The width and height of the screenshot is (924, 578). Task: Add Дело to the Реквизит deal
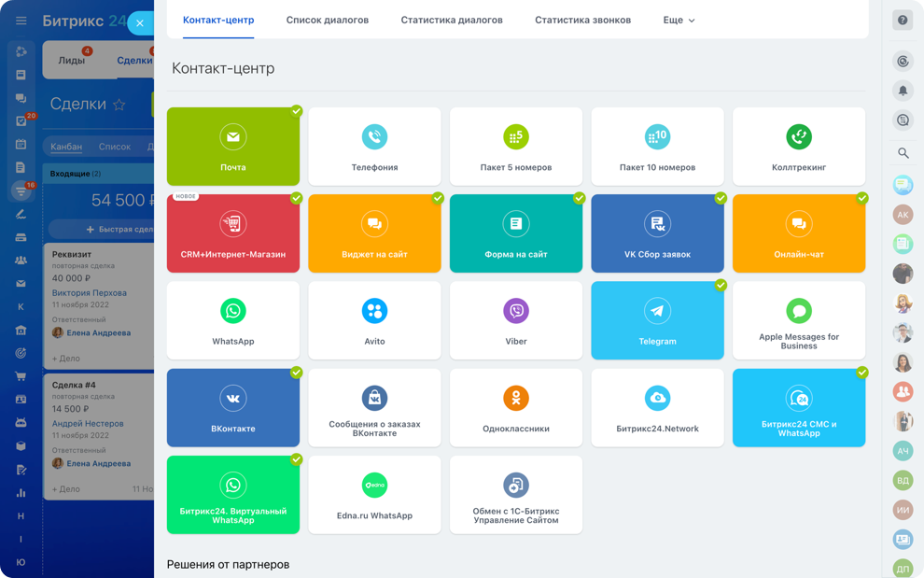[x=66, y=358]
